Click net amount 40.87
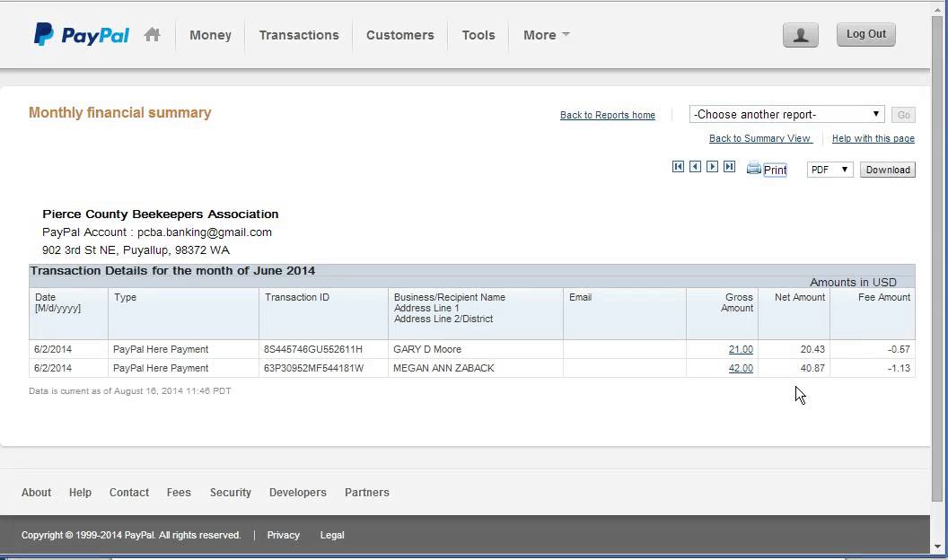This screenshot has height=560, width=948. point(812,368)
